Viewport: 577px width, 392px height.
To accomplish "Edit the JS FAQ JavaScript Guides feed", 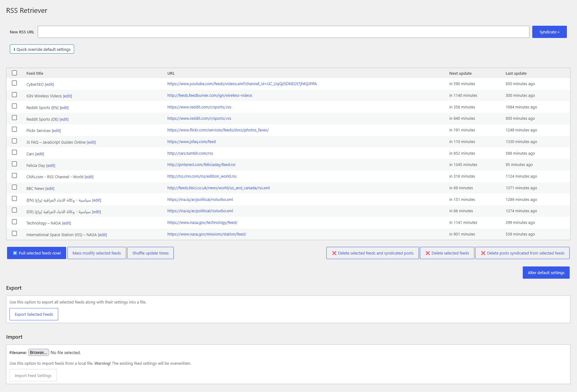I will click(91, 142).
